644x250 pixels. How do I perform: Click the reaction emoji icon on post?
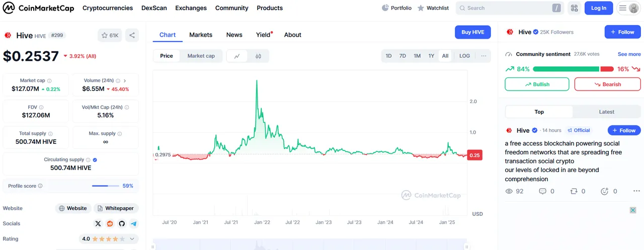605,191
